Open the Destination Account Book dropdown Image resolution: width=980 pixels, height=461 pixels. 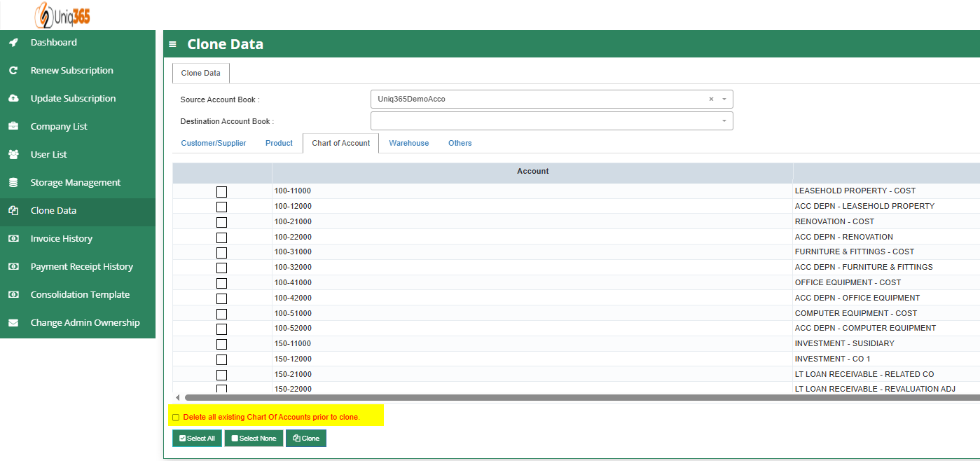(551, 121)
